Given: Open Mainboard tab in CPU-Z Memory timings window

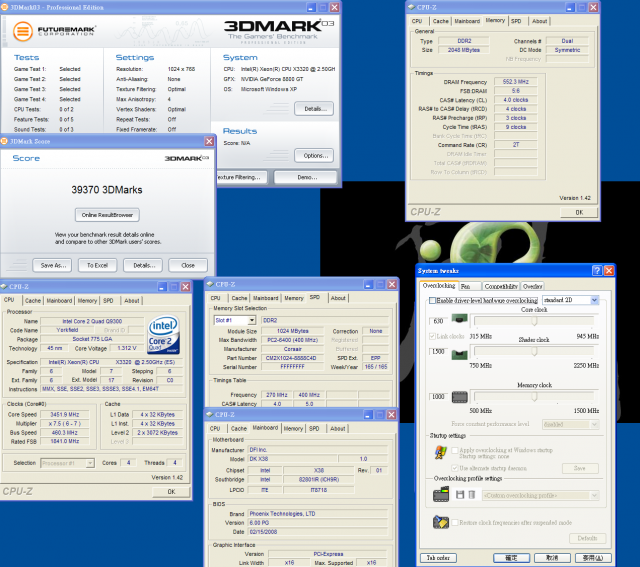Looking at the screenshot, I should [x=467, y=21].
